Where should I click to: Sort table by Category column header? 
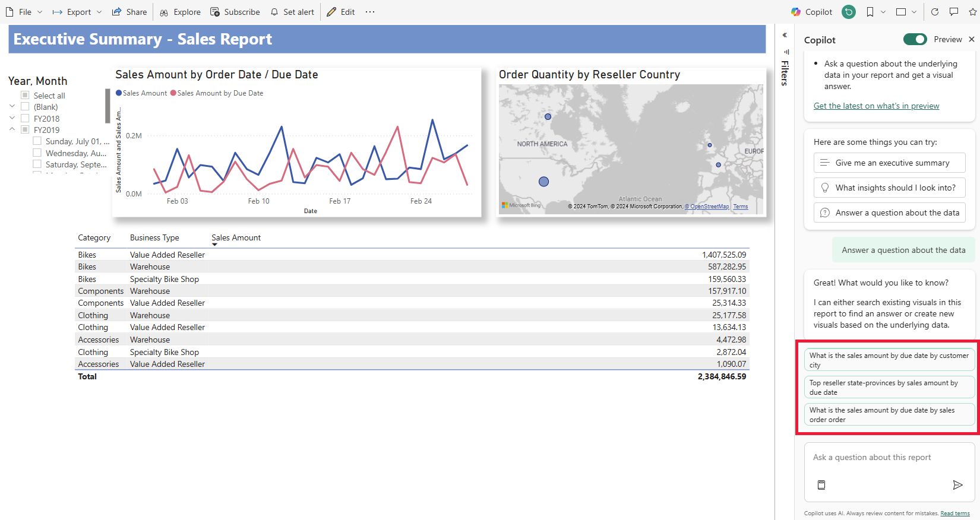pos(94,237)
